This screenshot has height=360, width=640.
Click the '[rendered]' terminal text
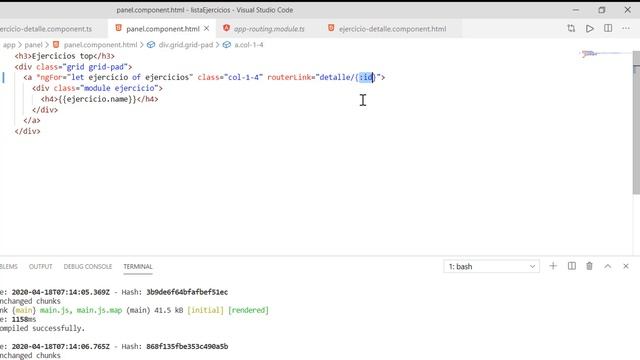(248, 310)
